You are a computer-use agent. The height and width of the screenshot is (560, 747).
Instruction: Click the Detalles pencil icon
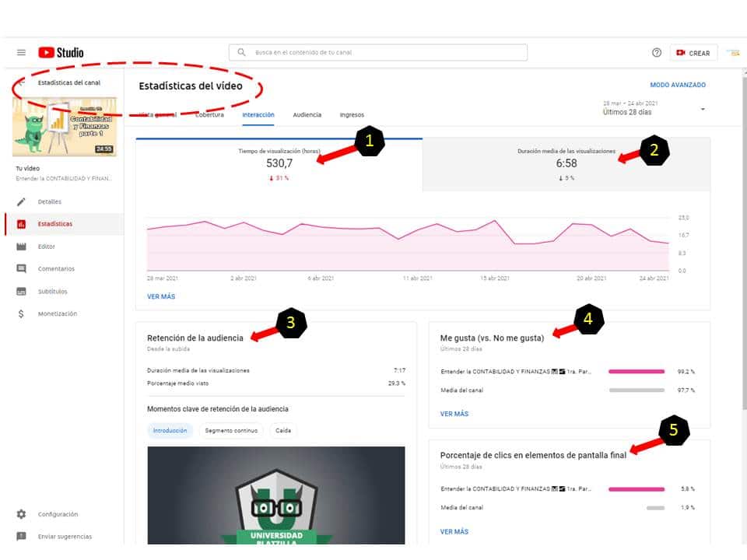[x=21, y=201]
